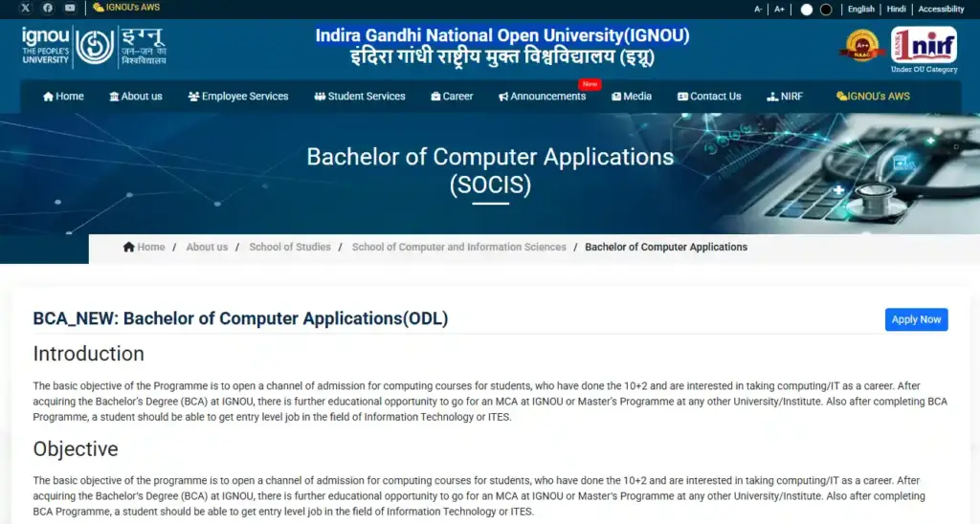Click the home icon in breadcrumb
Screen dimensions: 980x524
point(128,247)
